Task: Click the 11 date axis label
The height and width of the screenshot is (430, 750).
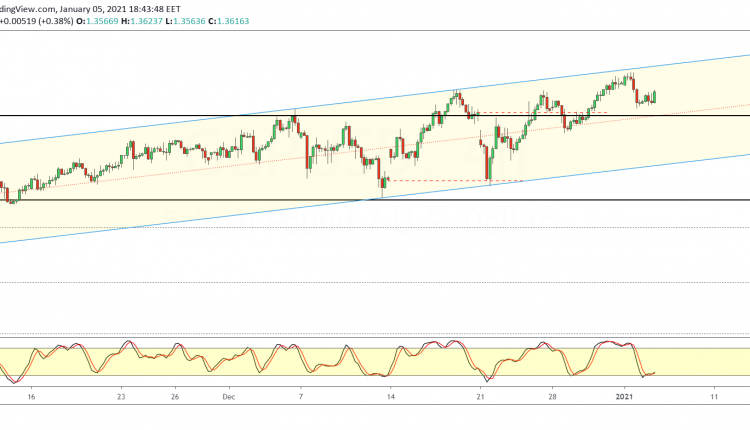Action: (713, 395)
